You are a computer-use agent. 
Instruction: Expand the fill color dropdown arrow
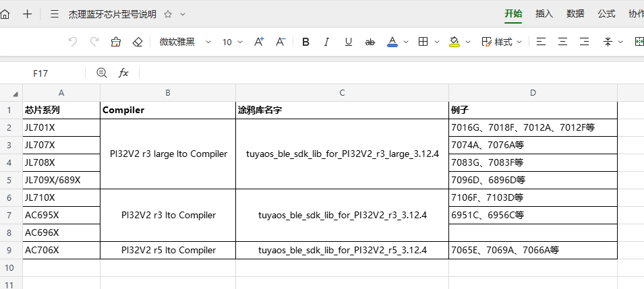[x=468, y=42]
